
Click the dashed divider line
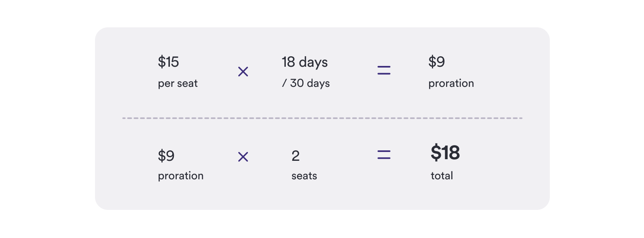pyautogui.click(x=322, y=118)
